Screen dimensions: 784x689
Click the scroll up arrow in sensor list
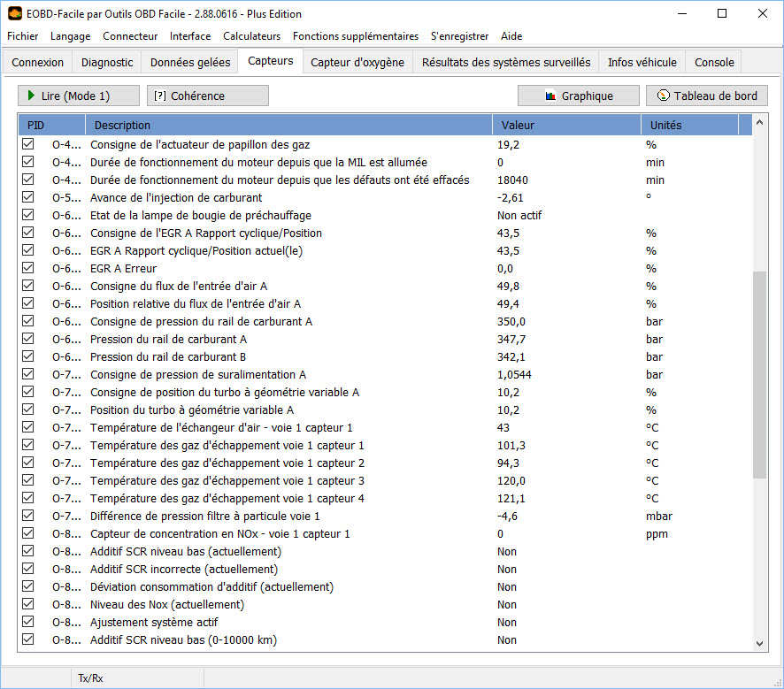pyautogui.click(x=759, y=126)
